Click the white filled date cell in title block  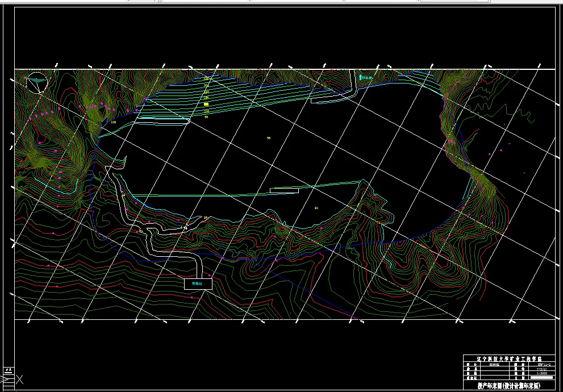coord(541,378)
